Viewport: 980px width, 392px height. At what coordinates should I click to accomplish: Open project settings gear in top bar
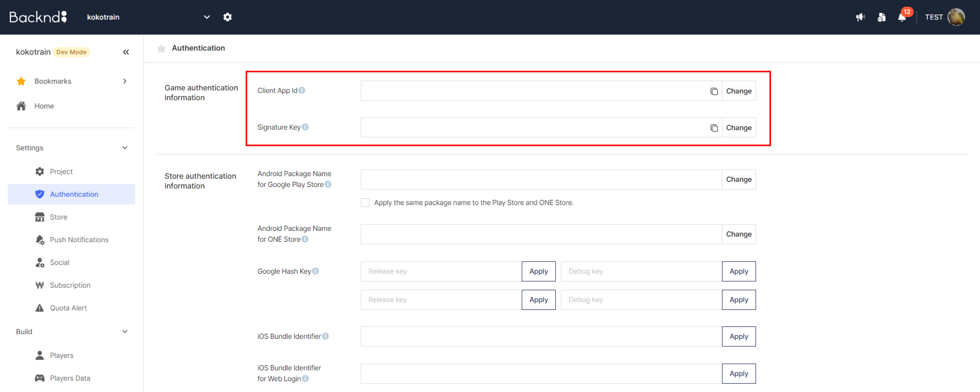click(x=227, y=17)
